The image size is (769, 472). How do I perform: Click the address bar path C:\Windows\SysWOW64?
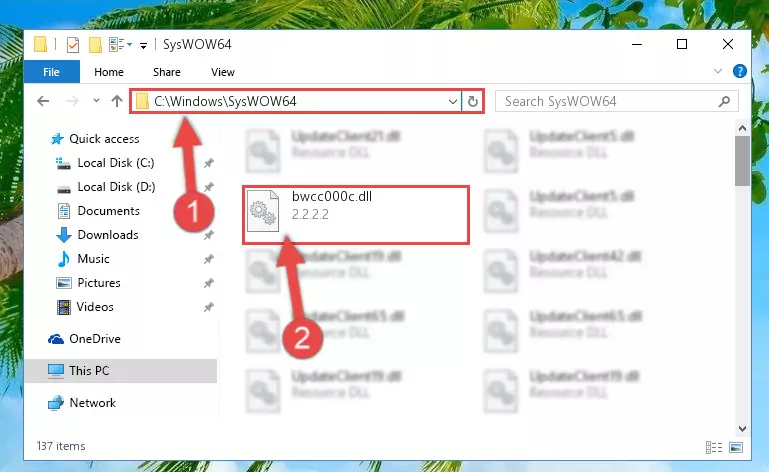click(225, 102)
